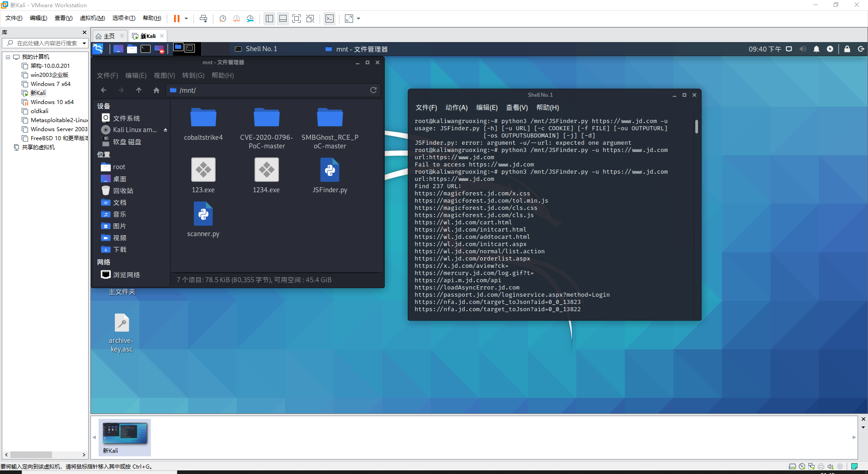Toggle the VMware library sidebar panel
The image size is (868, 474).
point(269,19)
